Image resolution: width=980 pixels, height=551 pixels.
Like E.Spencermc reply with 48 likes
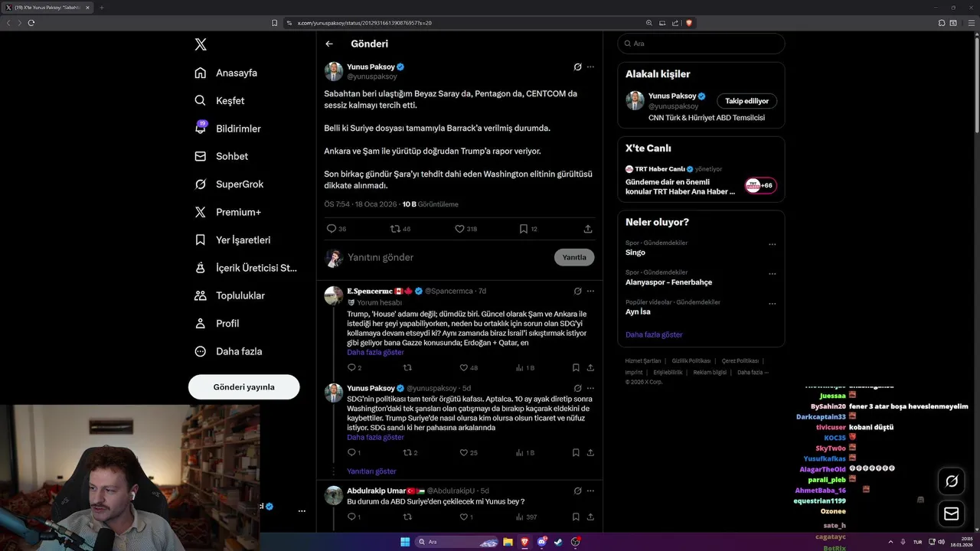pyautogui.click(x=467, y=368)
